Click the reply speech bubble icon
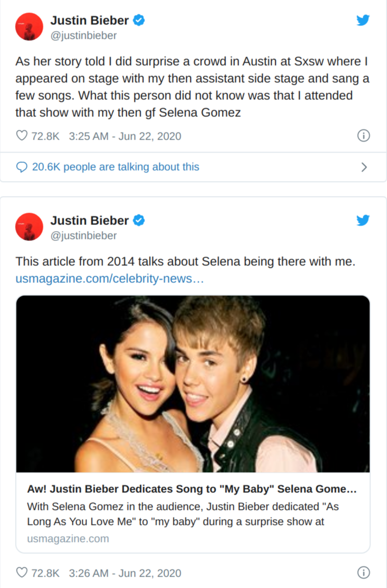The width and height of the screenshot is (387, 588). tap(22, 167)
